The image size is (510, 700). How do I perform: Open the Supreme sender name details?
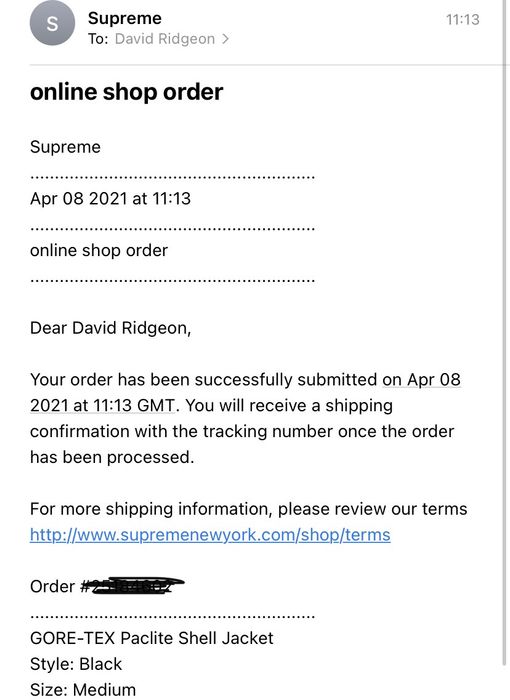[x=125, y=18]
